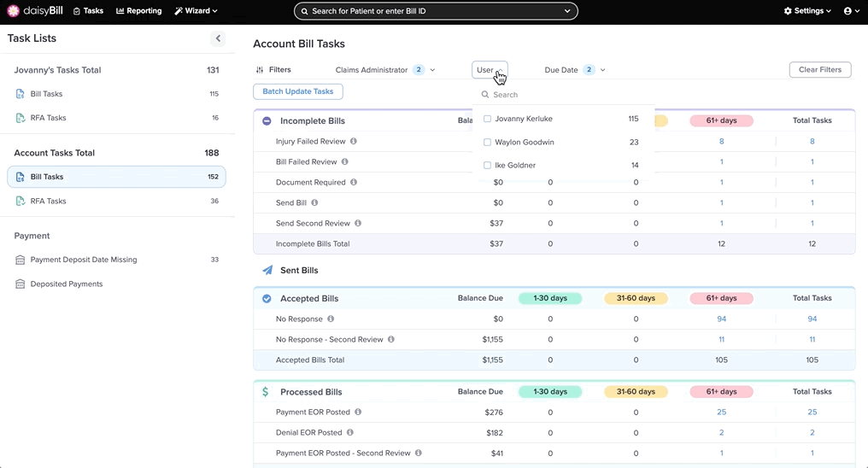868x468 pixels.
Task: Select the Ike Goldner checkbox
Action: point(487,166)
